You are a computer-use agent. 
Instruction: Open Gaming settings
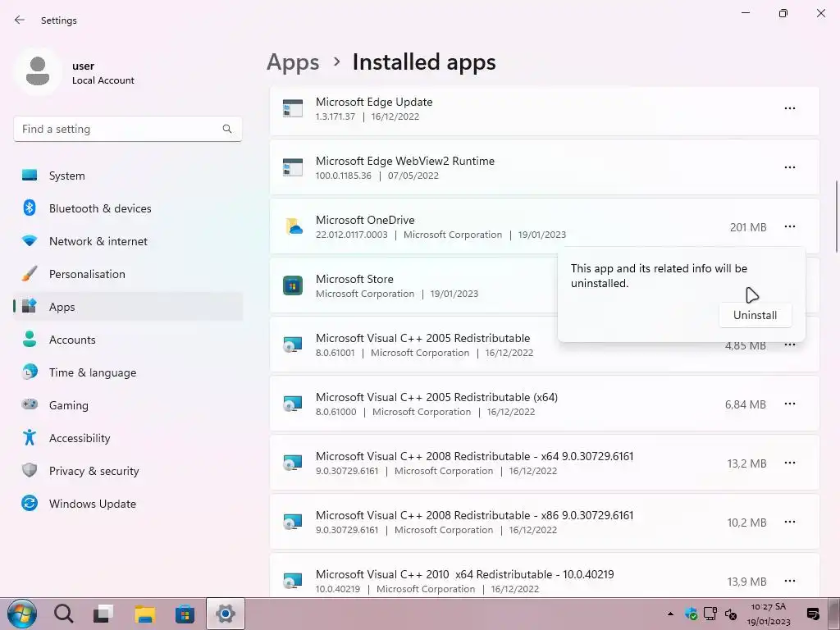tap(128, 405)
